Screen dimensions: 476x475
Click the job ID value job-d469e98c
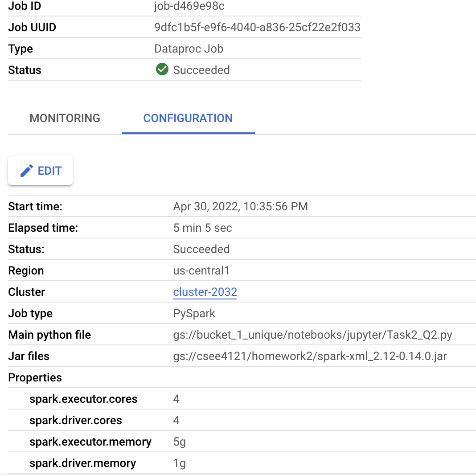click(x=189, y=6)
